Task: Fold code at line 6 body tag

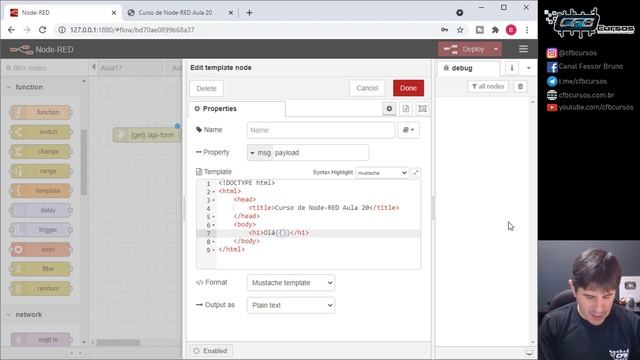Action: (x=213, y=225)
